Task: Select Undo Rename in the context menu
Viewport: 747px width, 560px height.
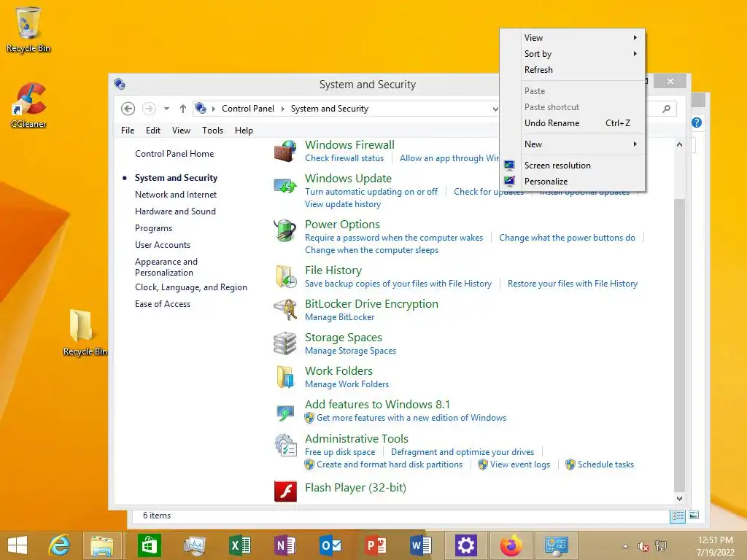Action: point(573,123)
